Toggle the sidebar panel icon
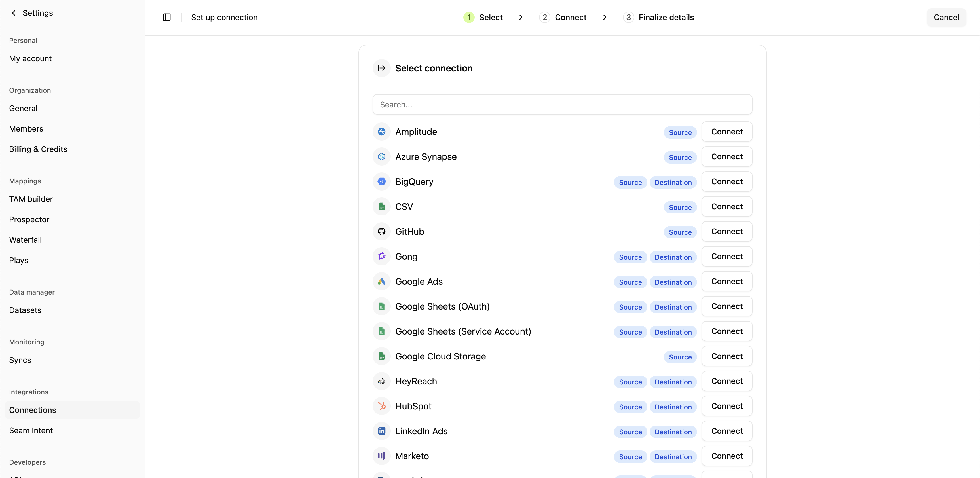This screenshot has height=478, width=980. point(167,17)
